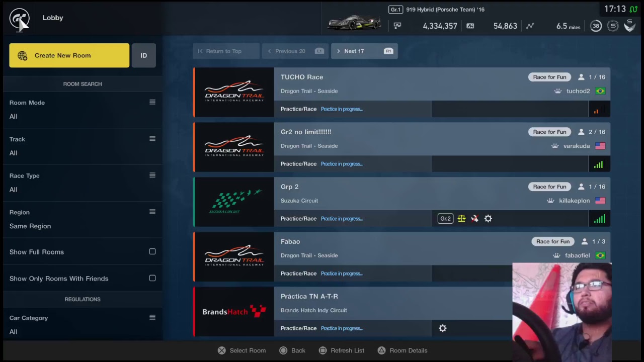This screenshot has width=644, height=362.
Task: Click the wreath rating emblem in the top corner
Action: coord(630,25)
